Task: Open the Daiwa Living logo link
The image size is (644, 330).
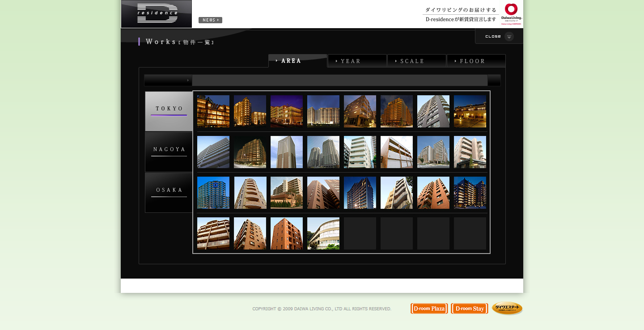Action: tap(511, 14)
